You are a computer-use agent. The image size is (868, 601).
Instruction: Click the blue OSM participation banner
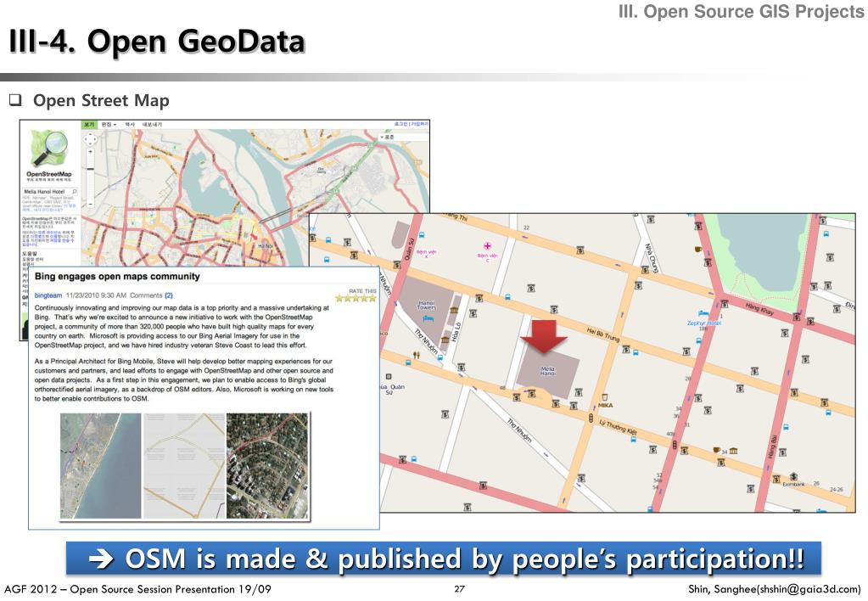tap(444, 559)
